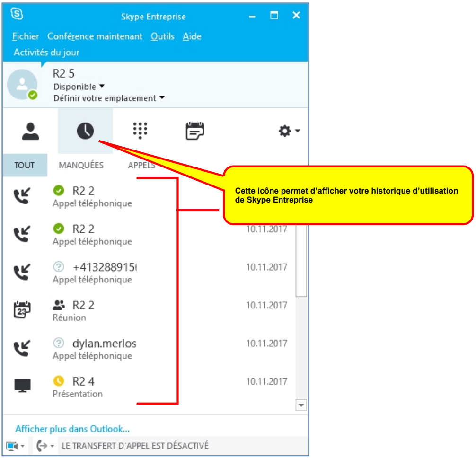The height and width of the screenshot is (458, 476).
Task: Expand the call forwarding dropdown arrow
Action: [x=52, y=446]
